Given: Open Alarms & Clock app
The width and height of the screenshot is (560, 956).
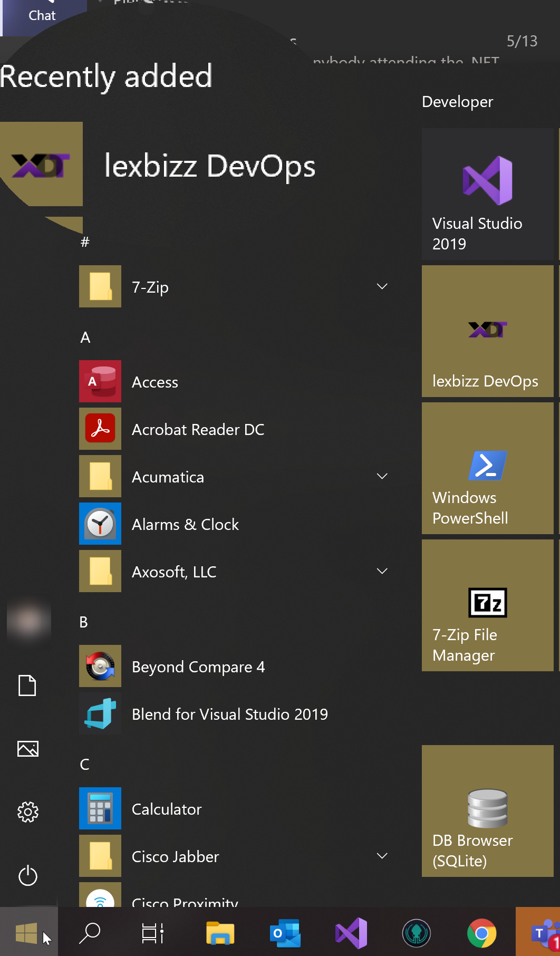Looking at the screenshot, I should point(185,524).
